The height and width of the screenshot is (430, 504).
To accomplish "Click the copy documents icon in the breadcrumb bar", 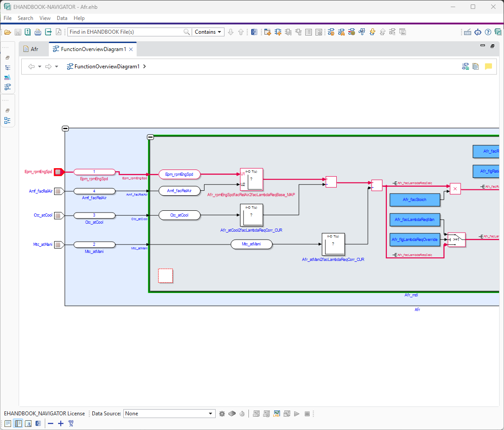I will click(476, 67).
